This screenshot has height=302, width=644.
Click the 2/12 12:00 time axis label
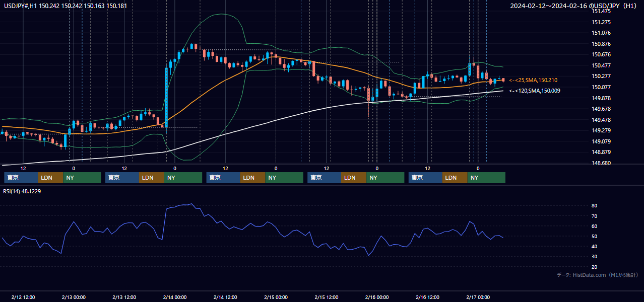click(23, 297)
